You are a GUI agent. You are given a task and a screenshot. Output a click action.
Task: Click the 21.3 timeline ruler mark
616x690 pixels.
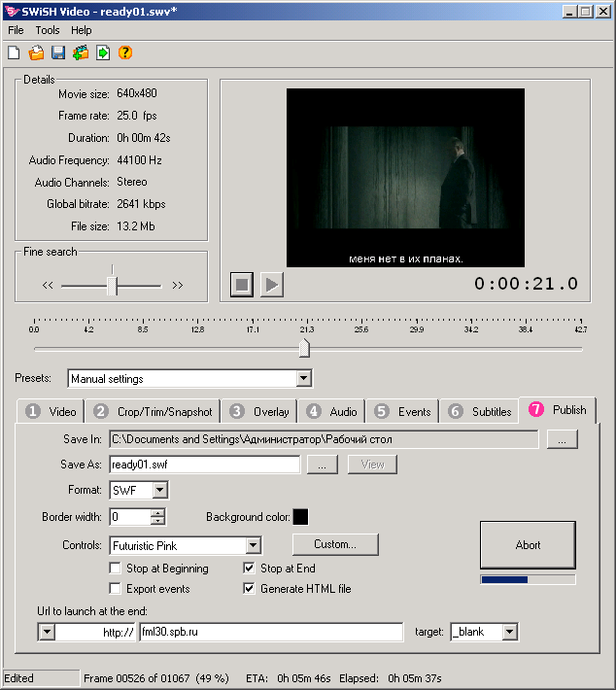click(307, 329)
